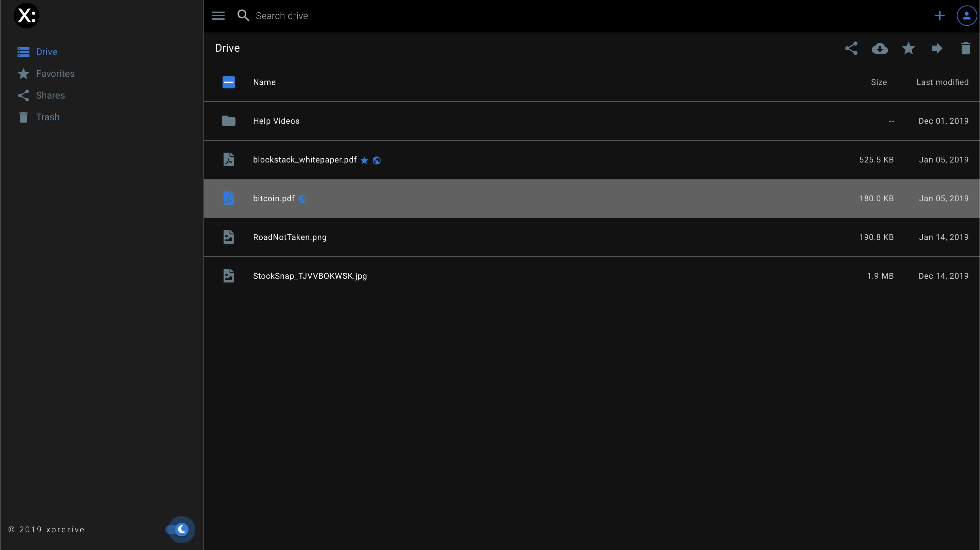Download the selected file with the cloud icon
This screenshot has height=550, width=980.
click(x=880, y=48)
